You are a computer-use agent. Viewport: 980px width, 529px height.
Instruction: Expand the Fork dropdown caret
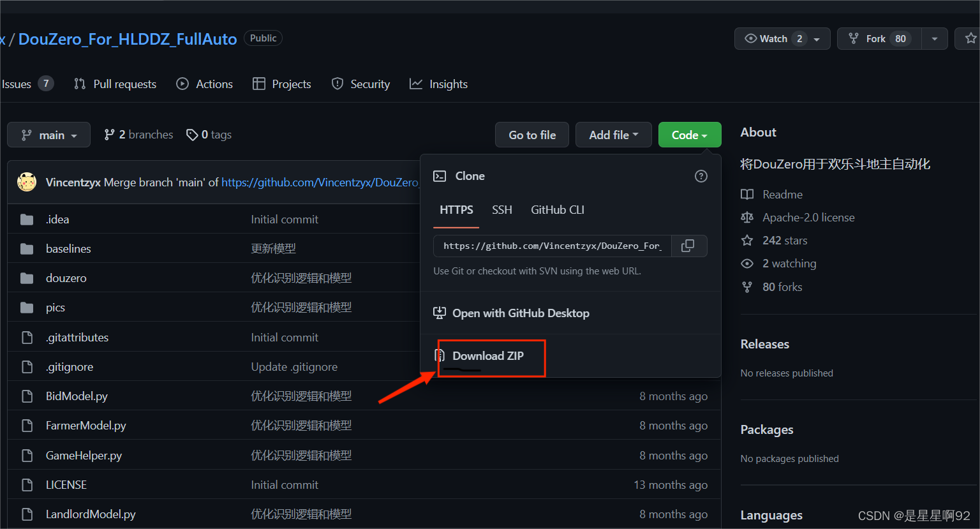[x=935, y=38]
